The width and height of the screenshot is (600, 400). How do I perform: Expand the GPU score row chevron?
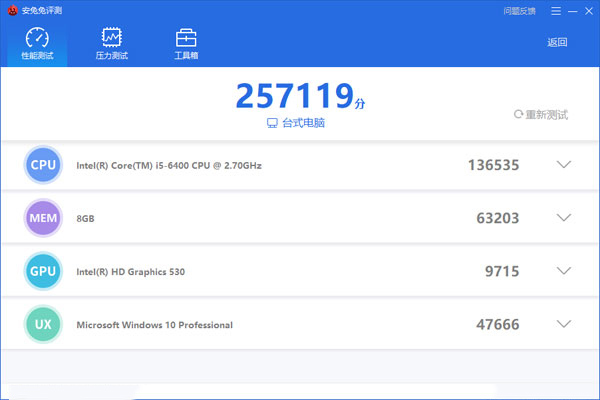point(564,271)
